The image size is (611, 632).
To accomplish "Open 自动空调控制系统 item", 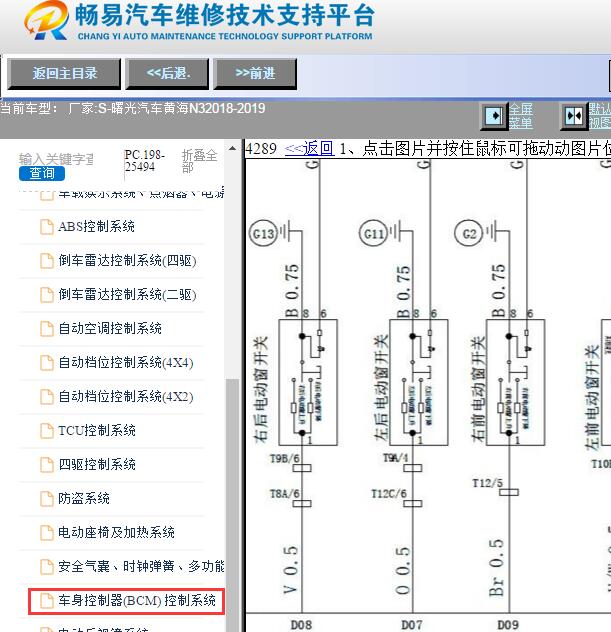I will [x=110, y=328].
